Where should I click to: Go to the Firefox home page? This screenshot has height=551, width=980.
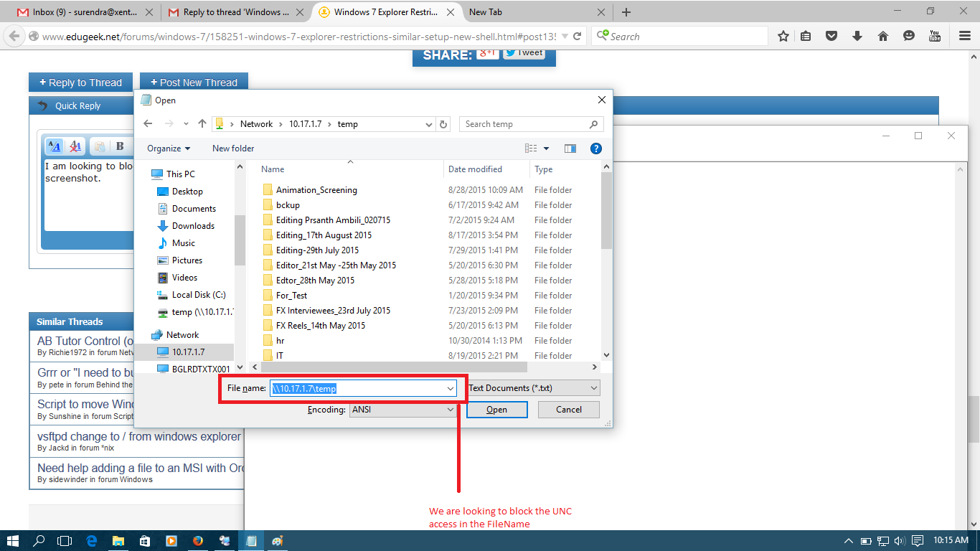point(883,35)
